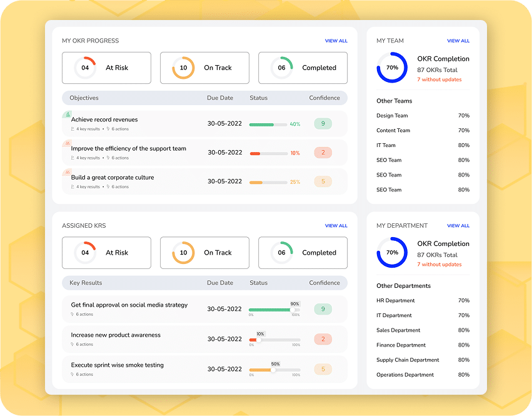Select the Completed card in Assigned KRs
Viewport: 532px width, 416px height.
(303, 253)
